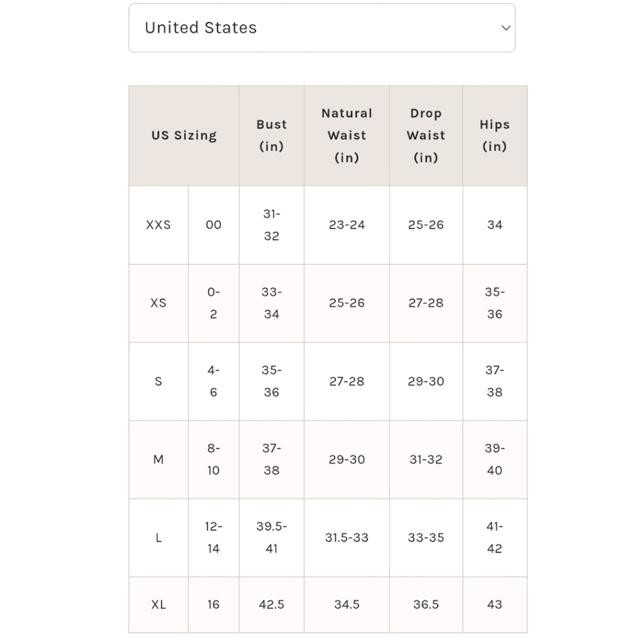Select the S size row label
This screenshot has width=644, height=644.
pyautogui.click(x=158, y=381)
